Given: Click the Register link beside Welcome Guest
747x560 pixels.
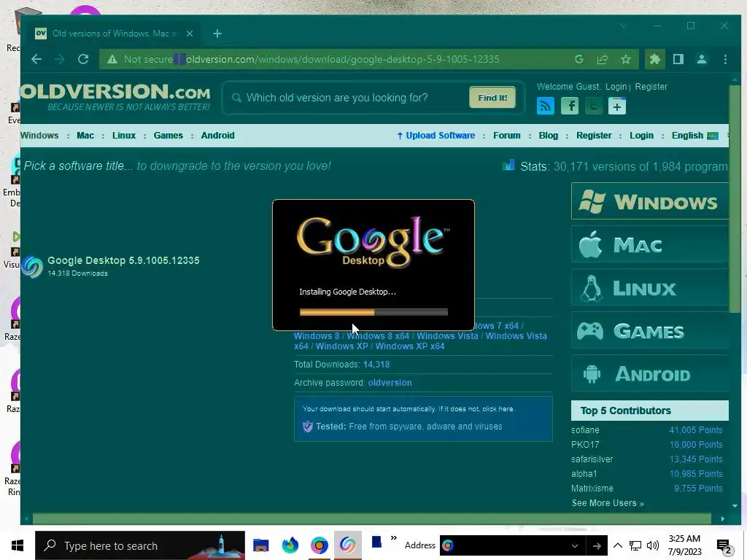Looking at the screenshot, I should [x=651, y=87].
